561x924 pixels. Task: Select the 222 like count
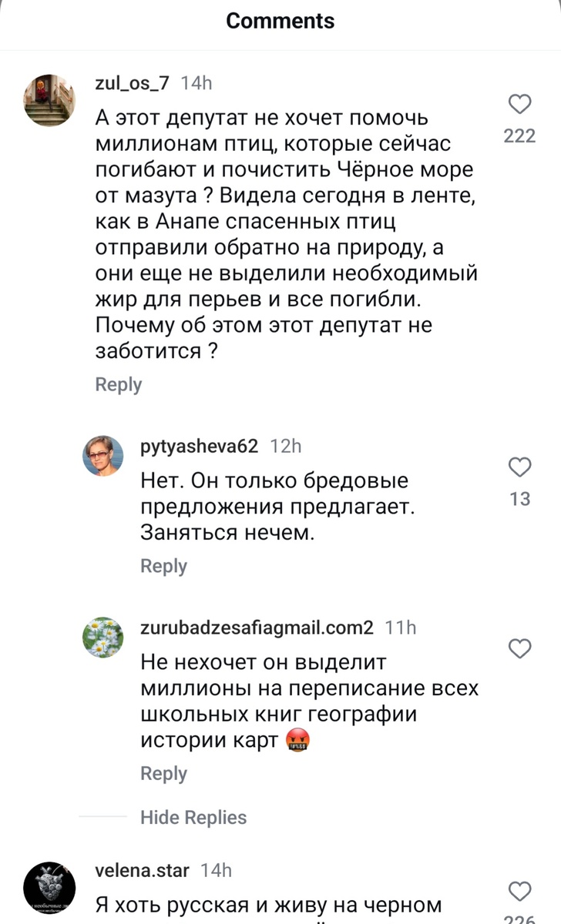[519, 136]
